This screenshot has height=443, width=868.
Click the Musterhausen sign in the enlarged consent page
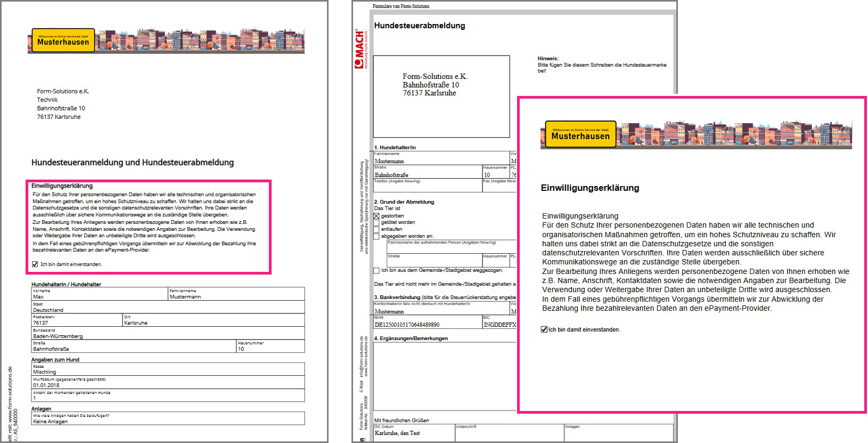tap(580, 134)
